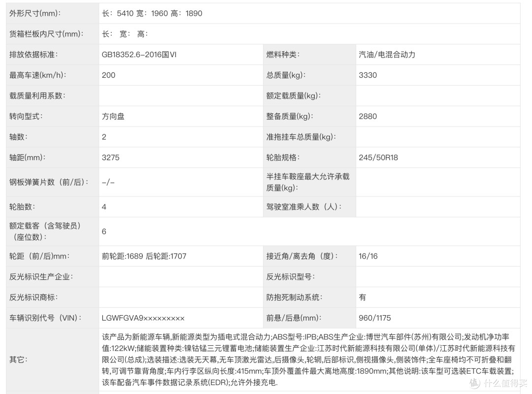Click the 额定载质量(kg) label
This screenshot has height=394, width=532.
[x=294, y=96]
